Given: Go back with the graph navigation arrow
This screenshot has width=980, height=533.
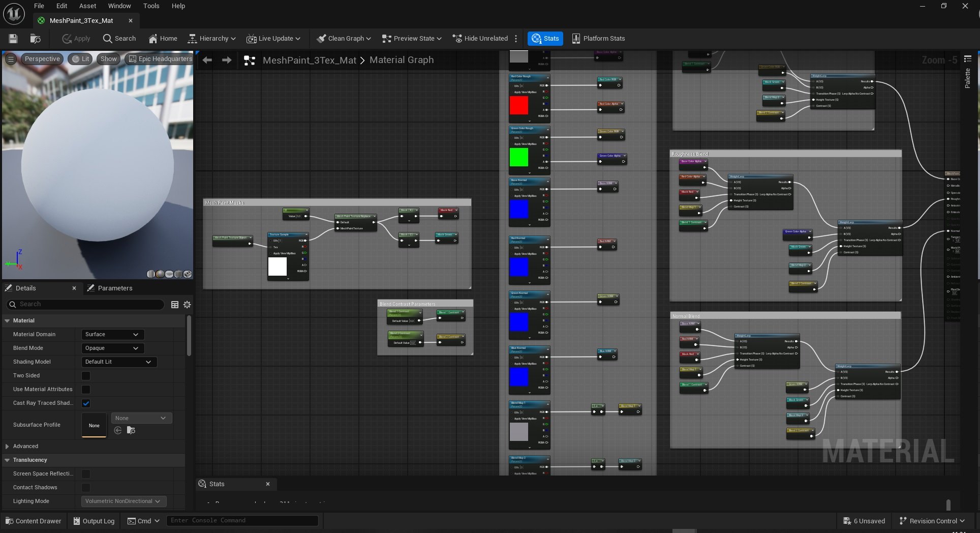Looking at the screenshot, I should (207, 60).
